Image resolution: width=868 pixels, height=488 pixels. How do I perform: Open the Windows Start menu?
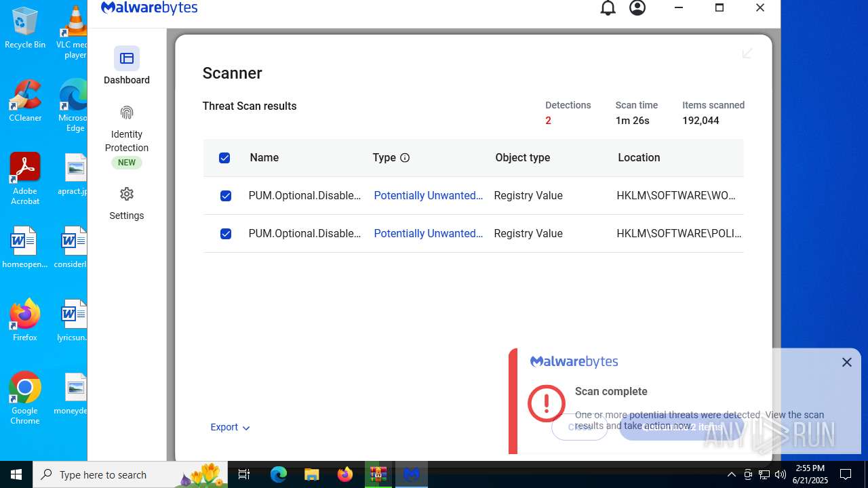point(16,474)
